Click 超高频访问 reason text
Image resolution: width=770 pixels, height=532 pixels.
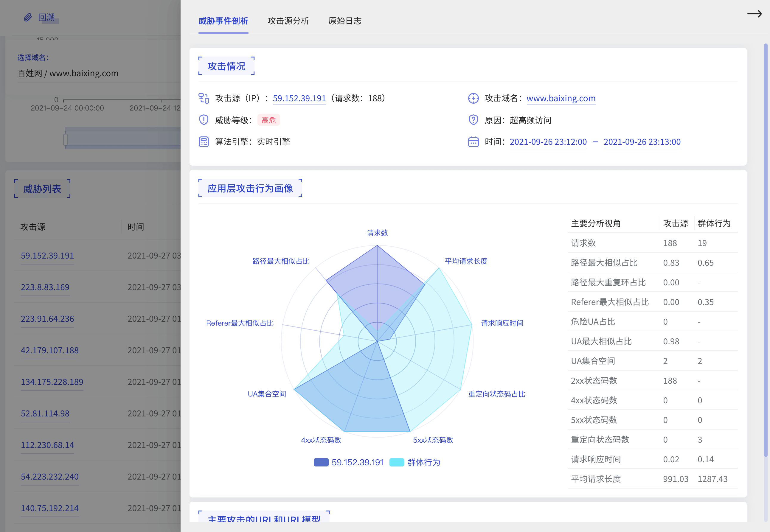(x=530, y=120)
